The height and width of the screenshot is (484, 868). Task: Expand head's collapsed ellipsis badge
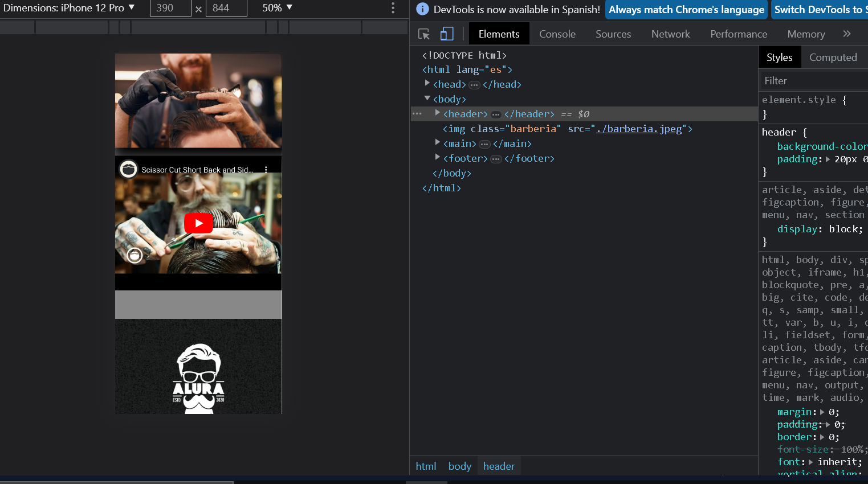[474, 85]
